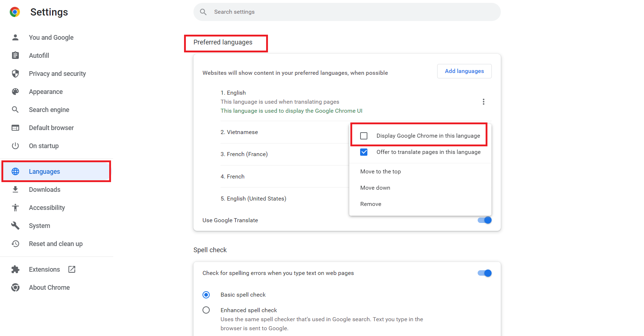Click the Chrome logo icon

click(15, 12)
